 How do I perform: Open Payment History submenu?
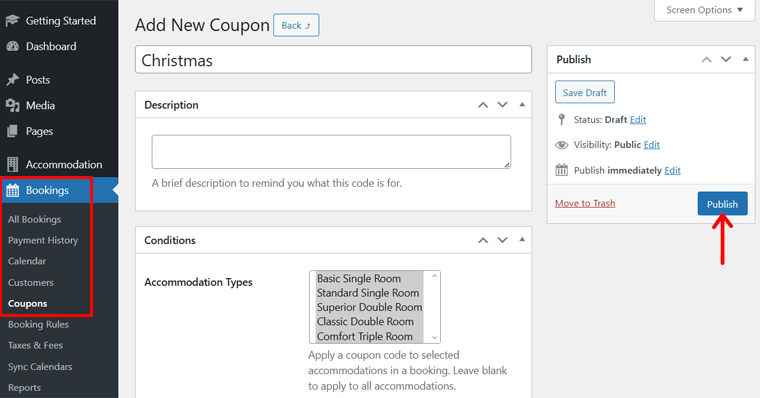point(43,240)
